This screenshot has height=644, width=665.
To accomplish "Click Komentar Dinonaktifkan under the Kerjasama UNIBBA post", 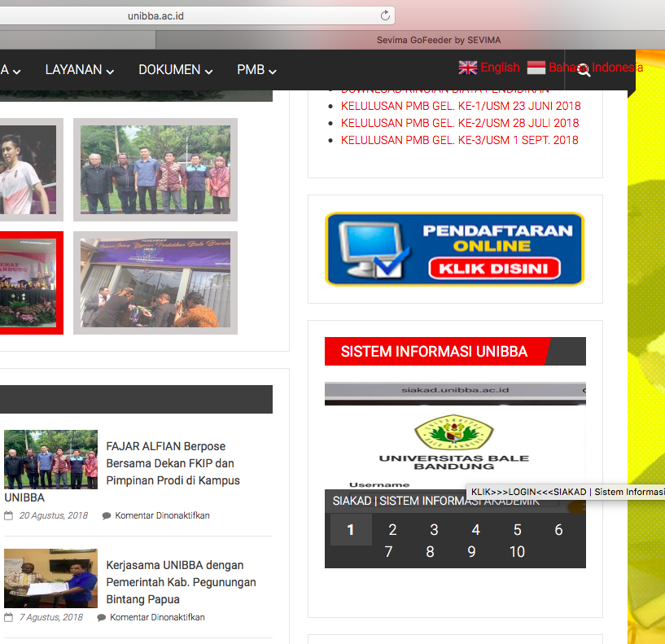I will click(x=157, y=617).
